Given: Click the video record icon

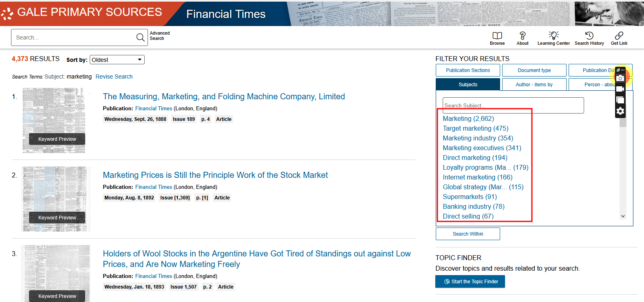Looking at the screenshot, I should 620,89.
